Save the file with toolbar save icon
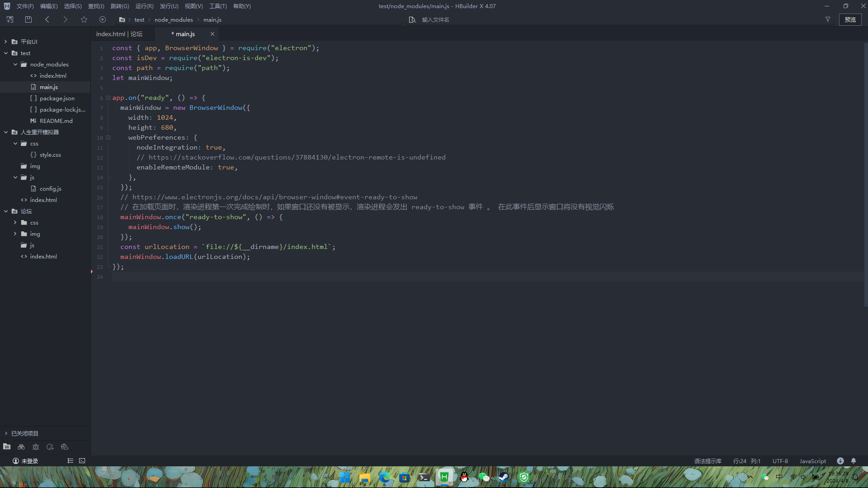 (28, 19)
